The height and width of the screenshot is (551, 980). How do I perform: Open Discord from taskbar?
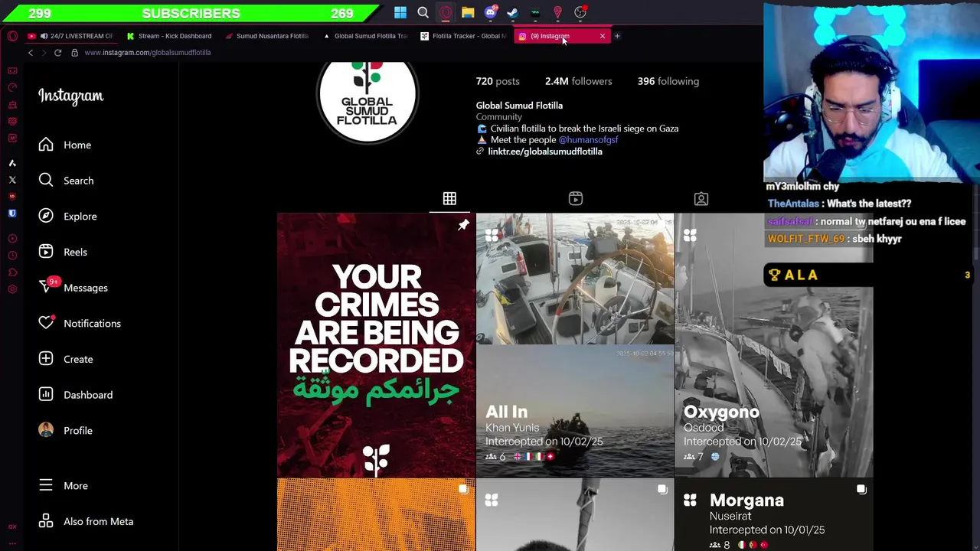491,12
